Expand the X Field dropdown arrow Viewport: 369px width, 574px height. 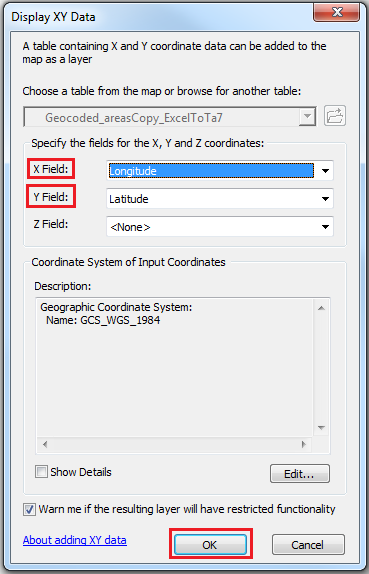tap(325, 171)
